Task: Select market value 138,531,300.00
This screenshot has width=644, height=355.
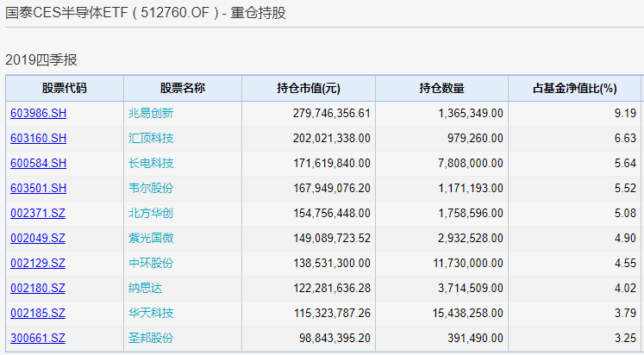Action: pos(332,264)
